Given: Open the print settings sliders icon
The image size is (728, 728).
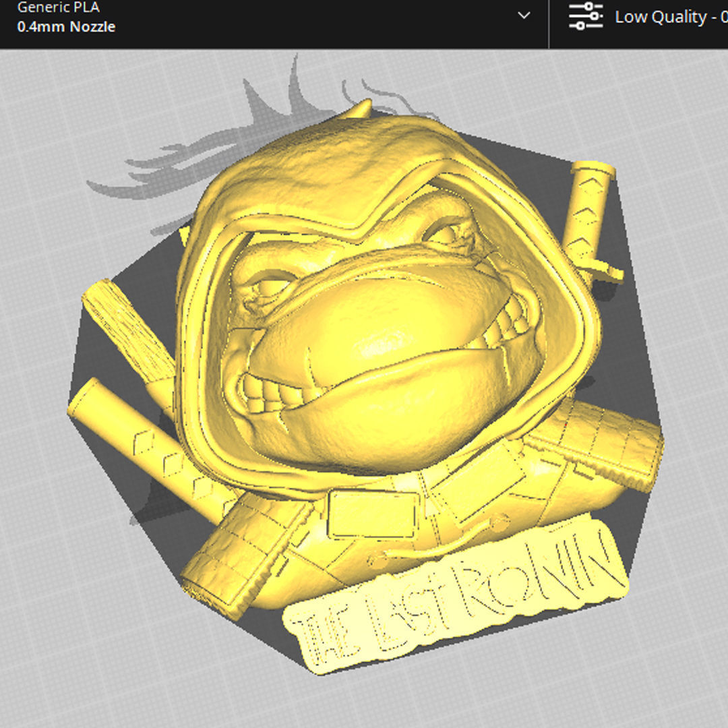Looking at the screenshot, I should tap(586, 16).
